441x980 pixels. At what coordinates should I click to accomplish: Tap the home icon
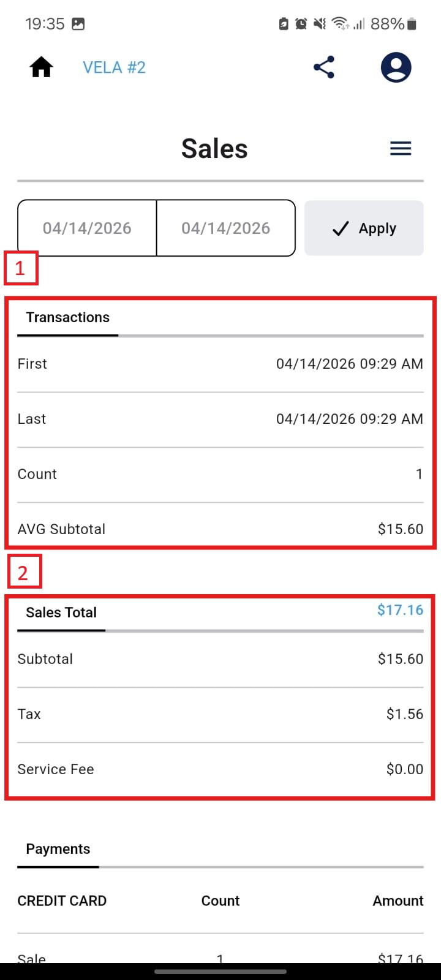coord(42,67)
